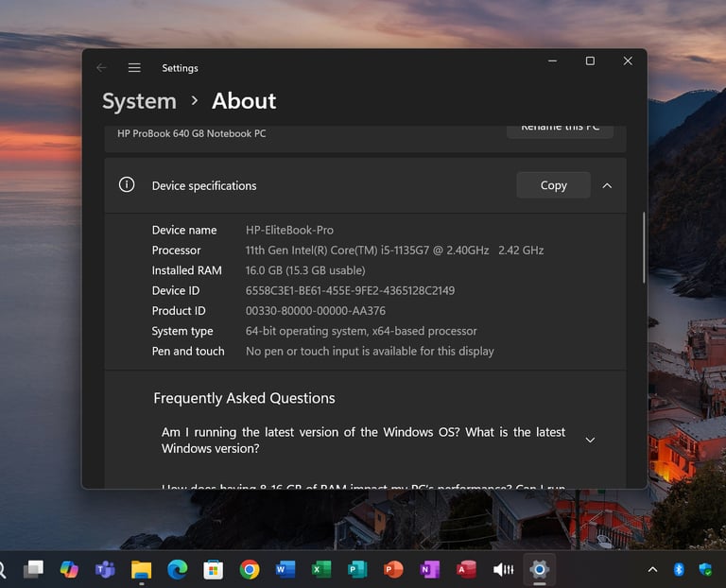The image size is (726, 588).
Task: Open File Explorer from the taskbar
Action: coord(141,569)
